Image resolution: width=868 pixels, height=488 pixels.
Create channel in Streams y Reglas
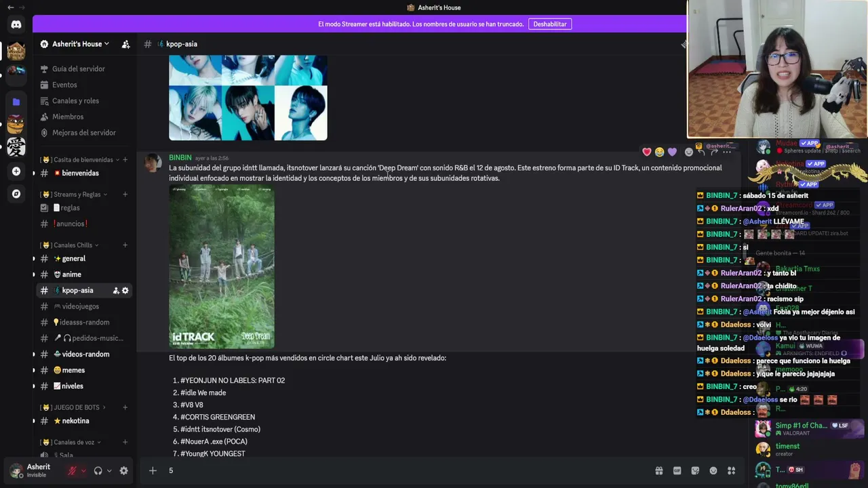(125, 195)
